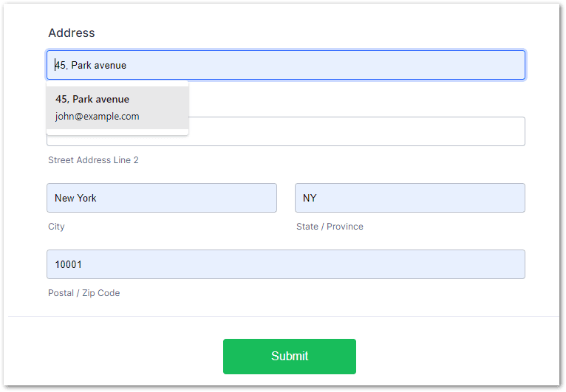Click the "Street Address Line 2" label
Image resolution: width=566 pixels, height=392 pixels.
pos(93,160)
